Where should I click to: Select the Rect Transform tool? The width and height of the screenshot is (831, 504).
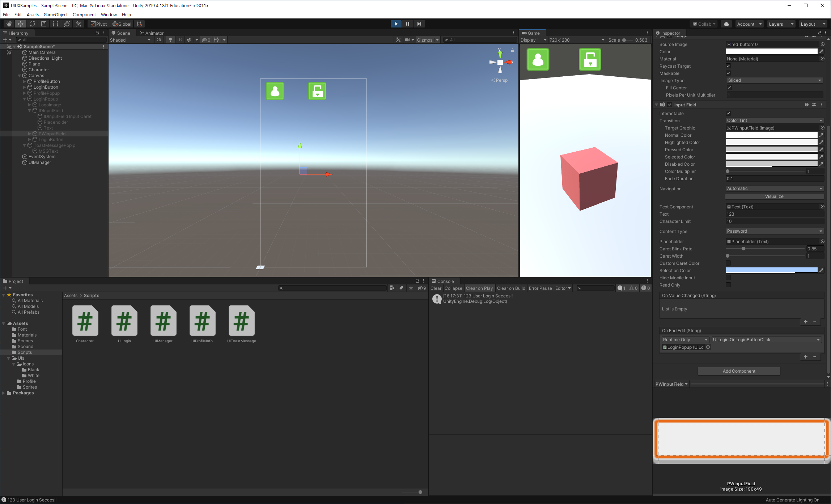pos(55,24)
